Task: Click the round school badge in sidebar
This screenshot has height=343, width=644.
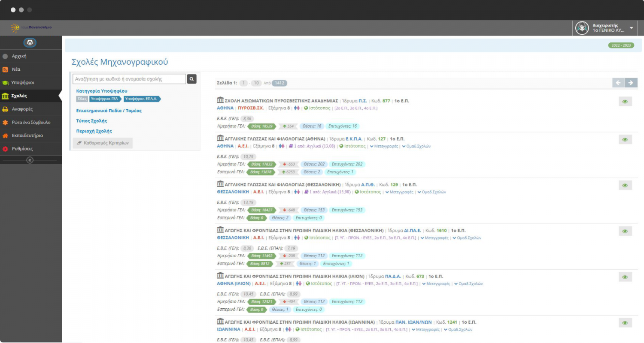Action: click(30, 43)
